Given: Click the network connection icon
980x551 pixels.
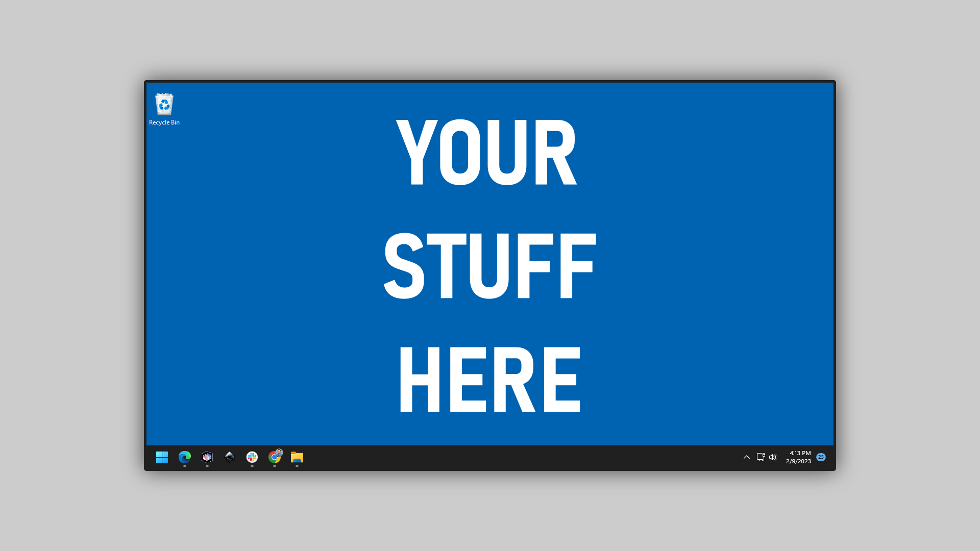Looking at the screenshot, I should click(x=760, y=457).
